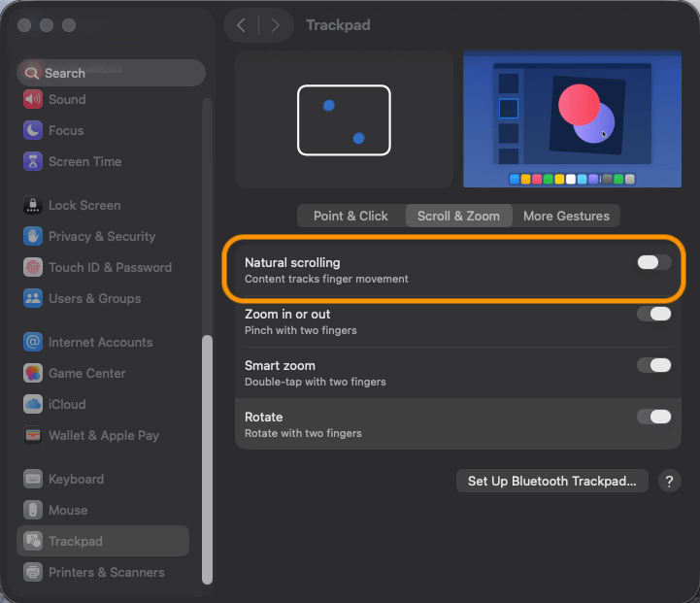This screenshot has width=700, height=603.
Task: Open the Sound settings icon
Action: click(x=33, y=99)
